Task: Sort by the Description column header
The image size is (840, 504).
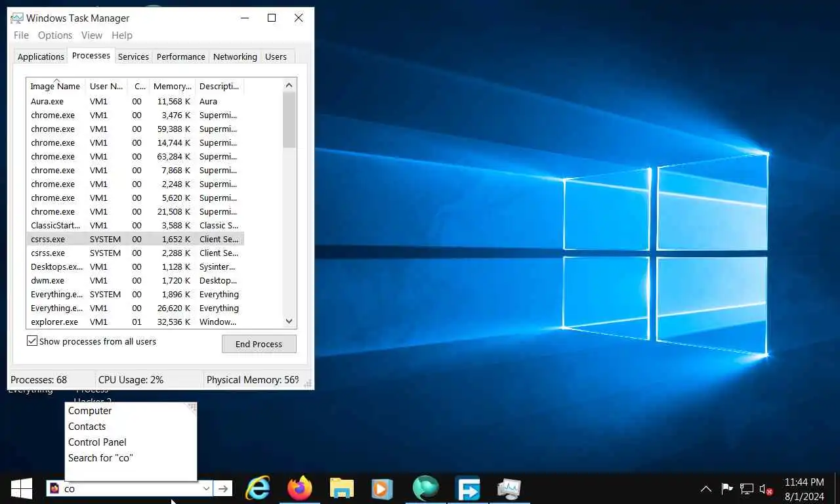Action: (220, 86)
